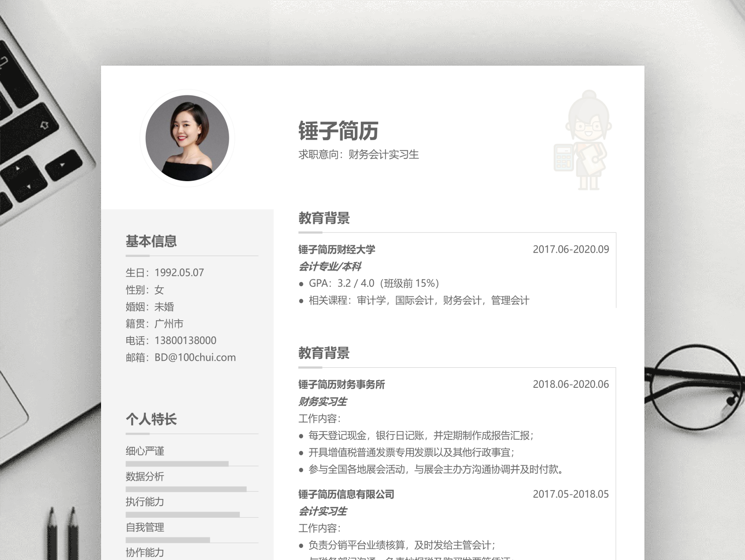The image size is (745, 560).
Task: Click the job objective 求职意向：财务会计实习生
Action: pos(359,155)
